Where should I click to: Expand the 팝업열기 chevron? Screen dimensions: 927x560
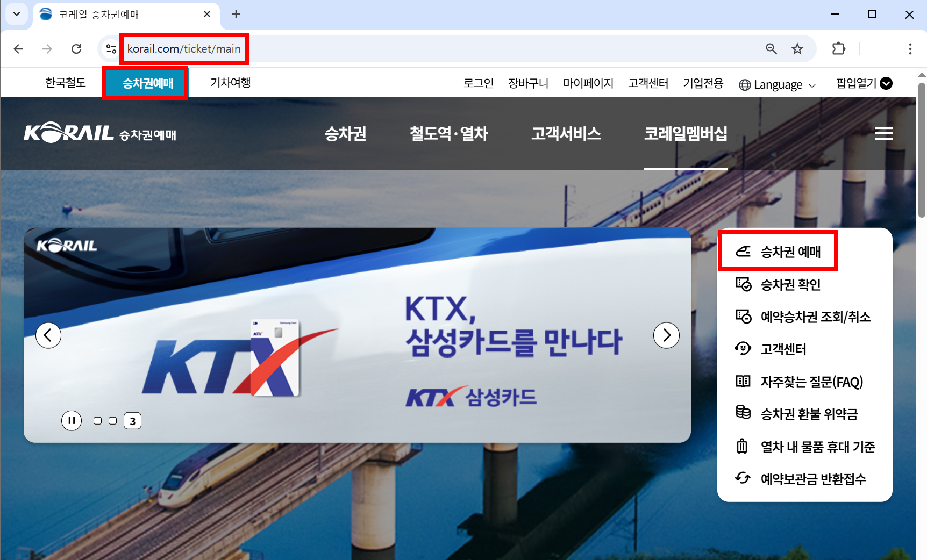pos(886,83)
